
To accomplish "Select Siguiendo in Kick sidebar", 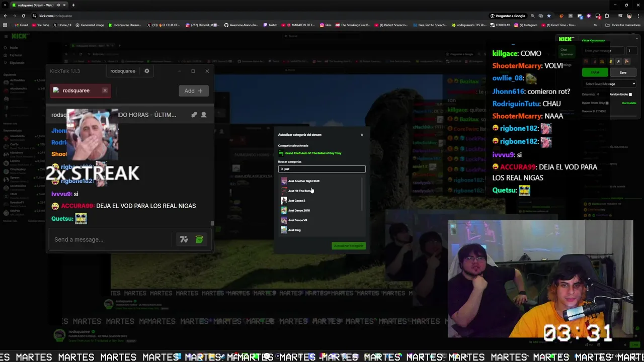I will pyautogui.click(x=14, y=63).
